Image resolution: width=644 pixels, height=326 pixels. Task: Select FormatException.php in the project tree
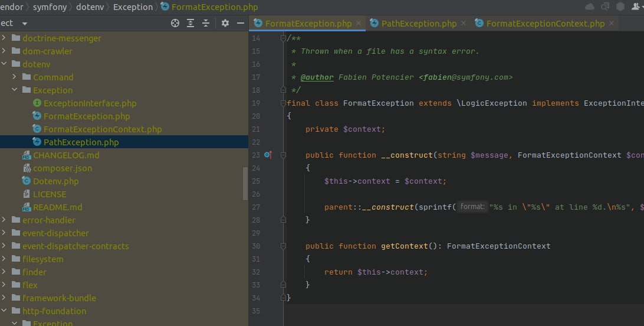click(x=87, y=116)
